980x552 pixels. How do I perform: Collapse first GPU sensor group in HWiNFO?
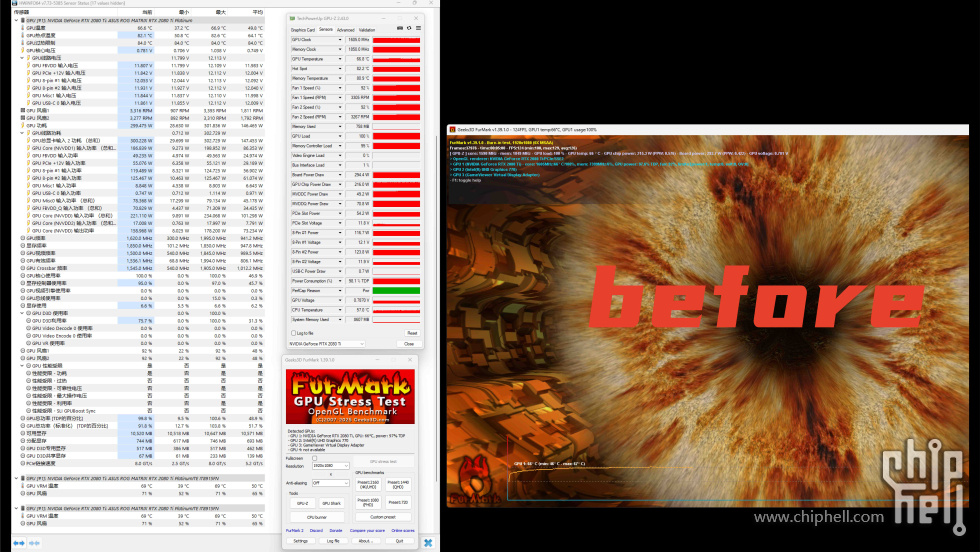(x=16, y=21)
